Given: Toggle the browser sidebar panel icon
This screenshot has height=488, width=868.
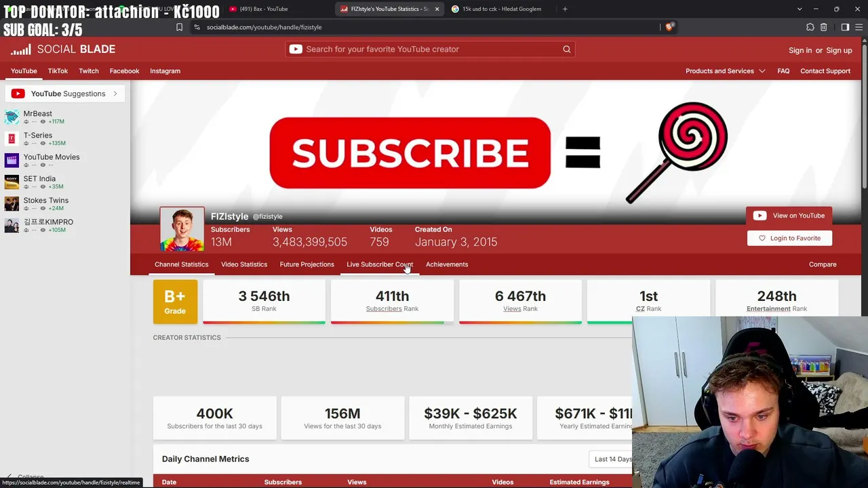Looking at the screenshot, I should pyautogui.click(x=845, y=27).
